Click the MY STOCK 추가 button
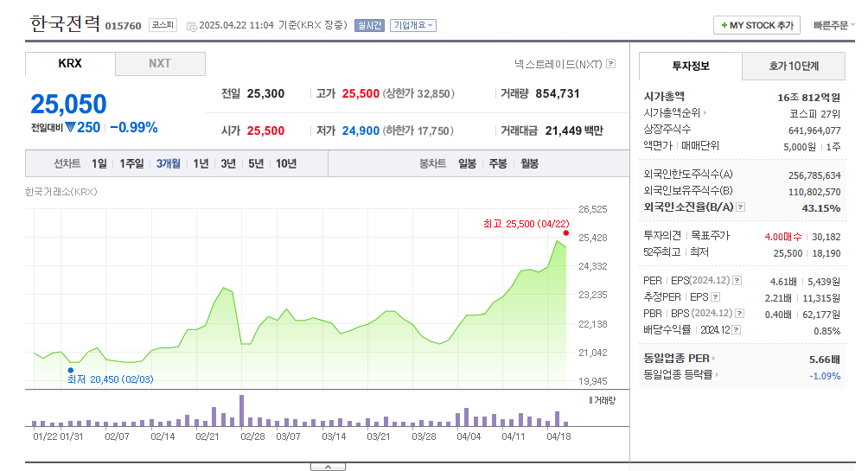 click(756, 25)
